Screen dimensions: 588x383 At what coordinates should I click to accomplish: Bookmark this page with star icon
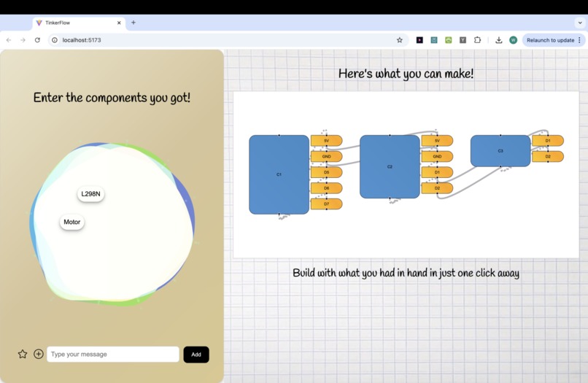click(x=399, y=40)
